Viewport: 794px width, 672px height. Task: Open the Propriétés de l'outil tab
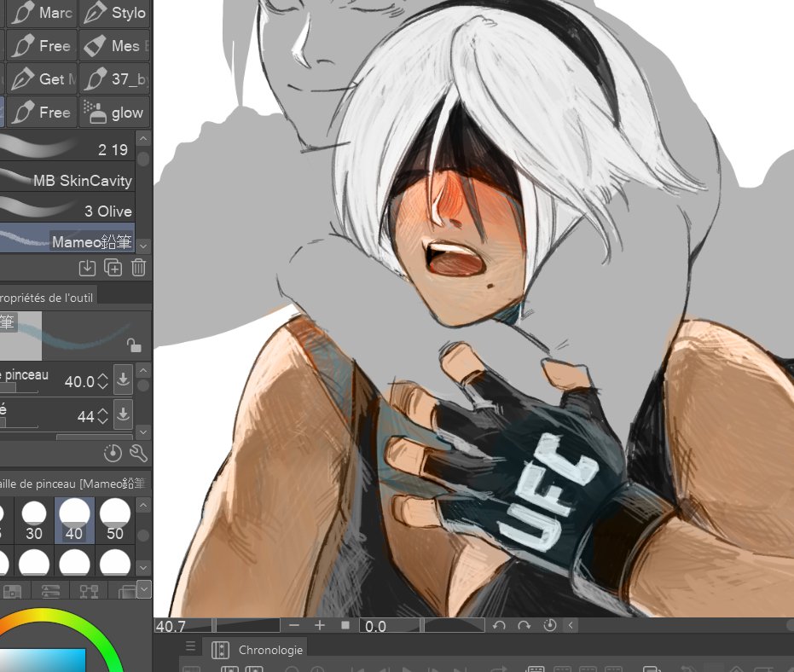click(49, 298)
